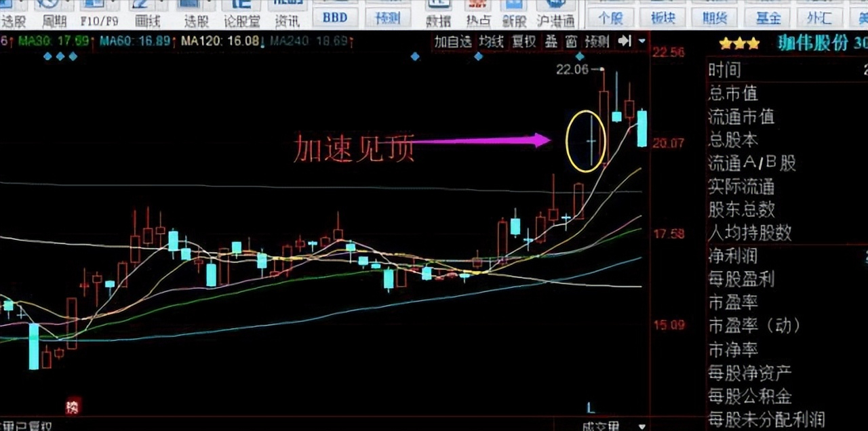Click 预测 in the chart toolbar
Viewport: 868px width, 431px height.
(x=597, y=41)
